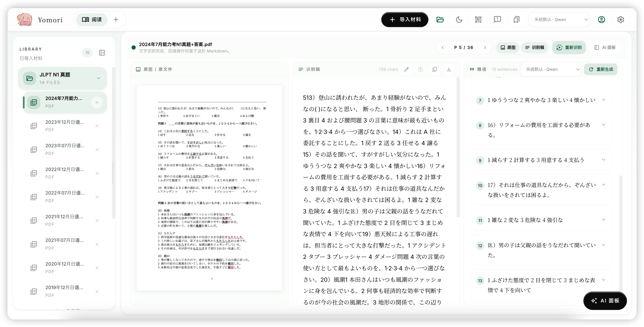Toggle dark mode moon icon

pyautogui.click(x=459, y=20)
